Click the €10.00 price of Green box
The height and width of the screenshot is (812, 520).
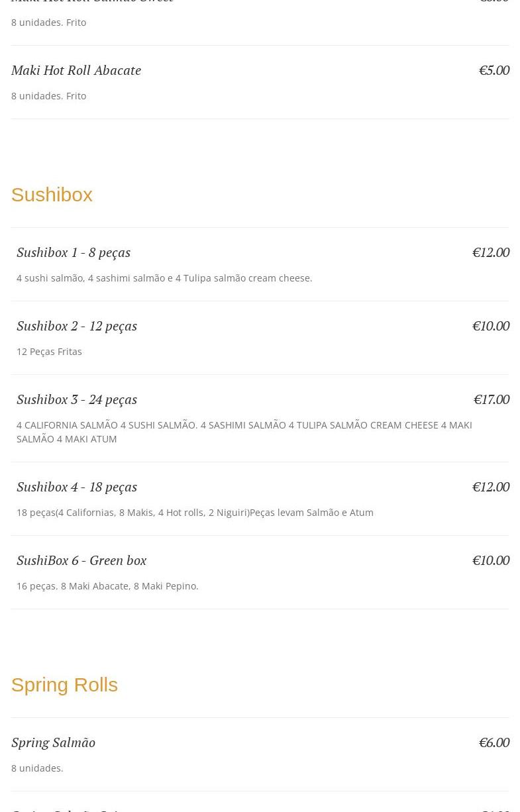point(490,560)
